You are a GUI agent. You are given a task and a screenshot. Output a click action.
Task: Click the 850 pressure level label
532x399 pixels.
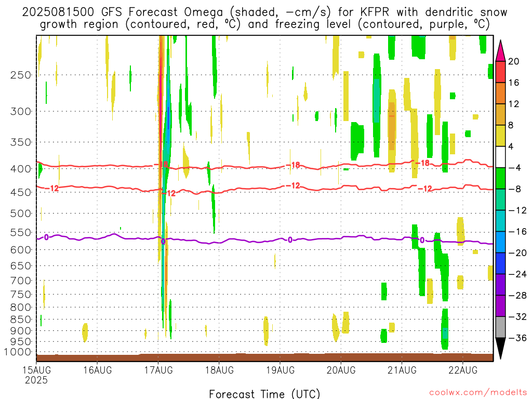[21, 320]
